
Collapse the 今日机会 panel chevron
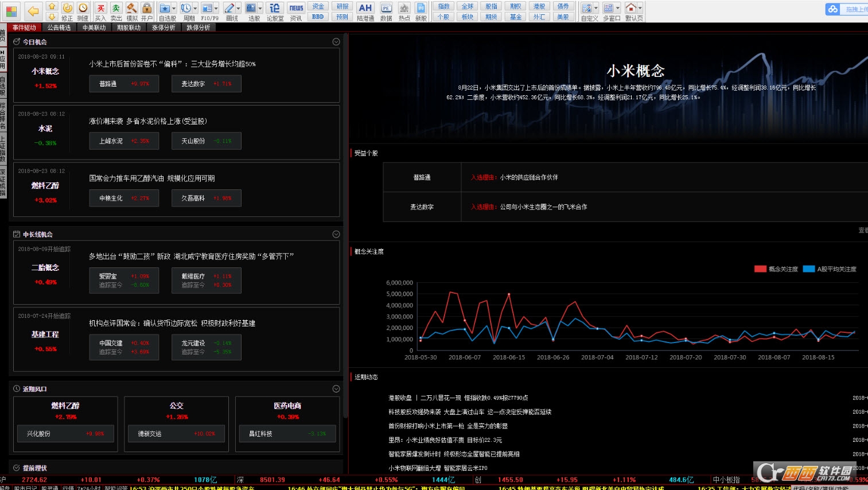click(x=336, y=42)
